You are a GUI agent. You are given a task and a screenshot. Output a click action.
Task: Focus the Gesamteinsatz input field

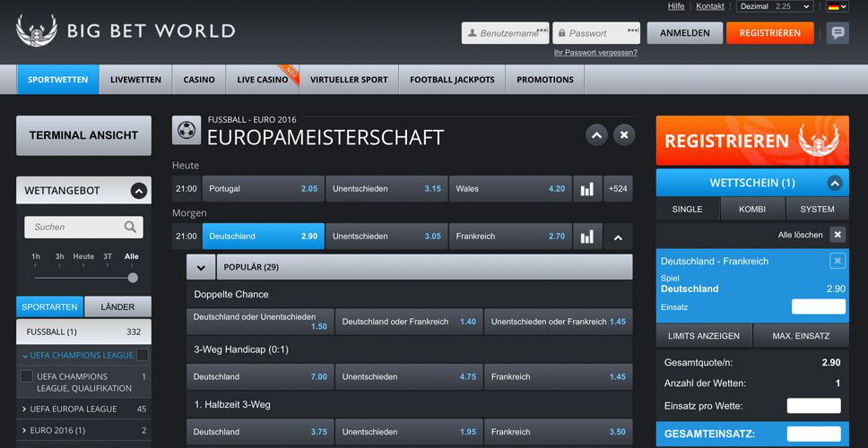[814, 435]
